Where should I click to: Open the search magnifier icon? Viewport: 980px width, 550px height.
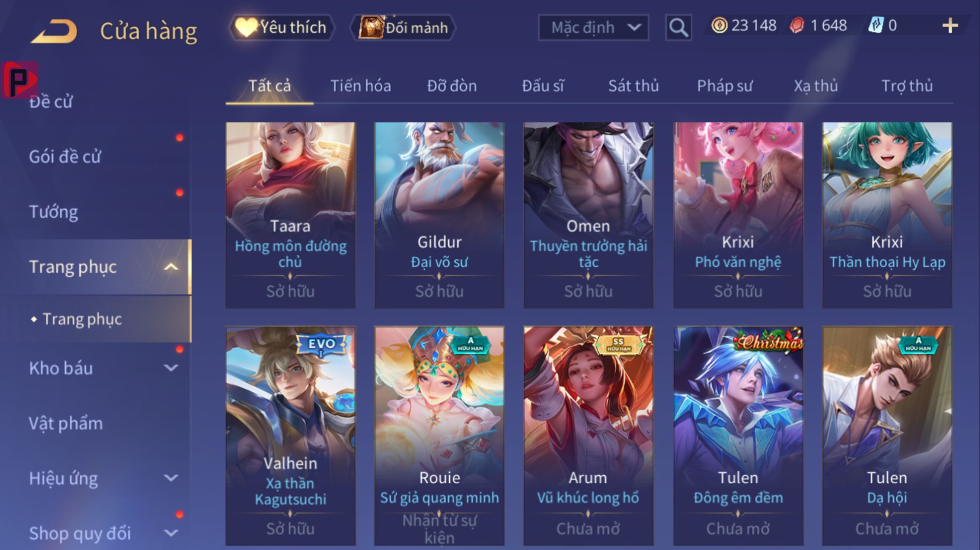pyautogui.click(x=678, y=27)
